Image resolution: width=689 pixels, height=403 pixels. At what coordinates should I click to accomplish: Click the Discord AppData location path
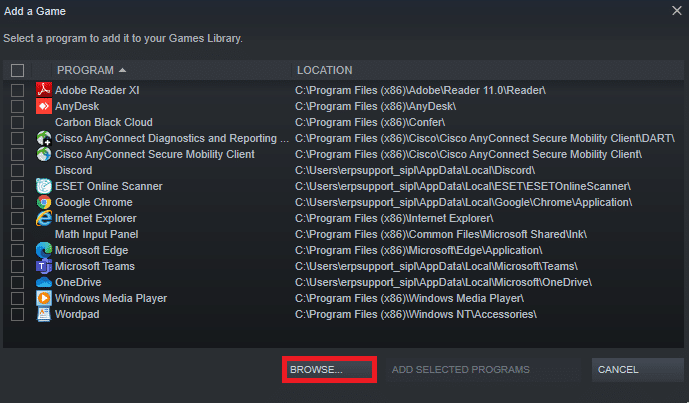[x=415, y=171]
